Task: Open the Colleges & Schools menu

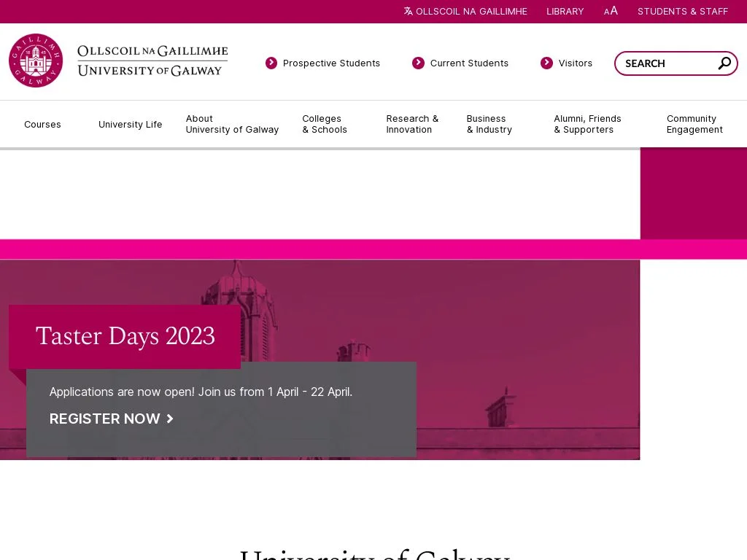Action: pyautogui.click(x=325, y=124)
